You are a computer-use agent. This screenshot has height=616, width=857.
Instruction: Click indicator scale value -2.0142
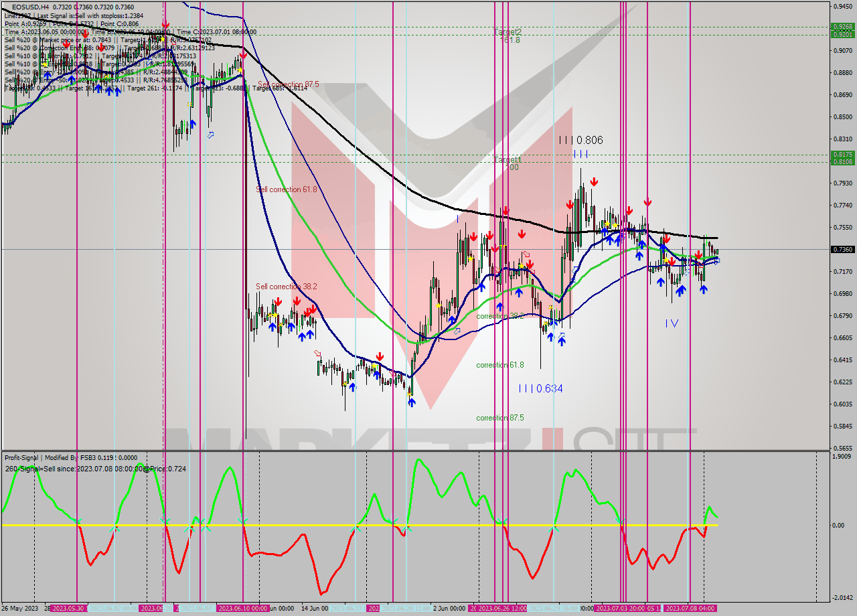pyautogui.click(x=842, y=598)
